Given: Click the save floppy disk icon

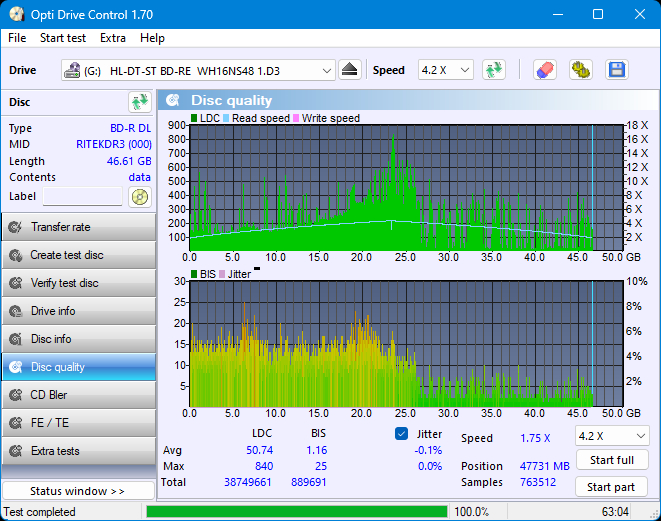Looking at the screenshot, I should [617, 70].
